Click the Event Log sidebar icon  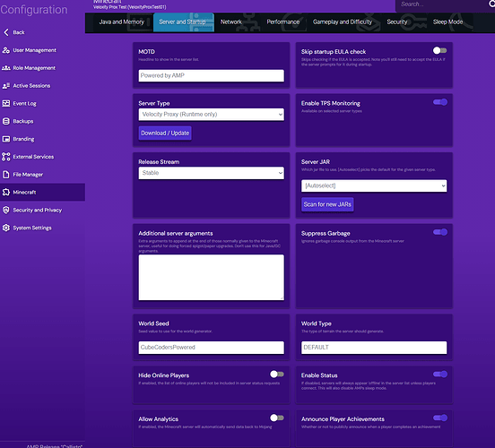(x=6, y=103)
